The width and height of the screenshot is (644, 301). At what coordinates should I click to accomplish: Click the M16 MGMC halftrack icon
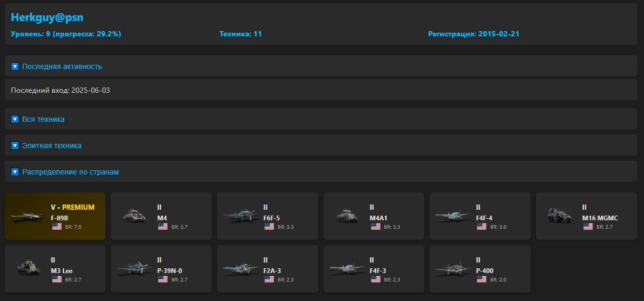coord(559,216)
